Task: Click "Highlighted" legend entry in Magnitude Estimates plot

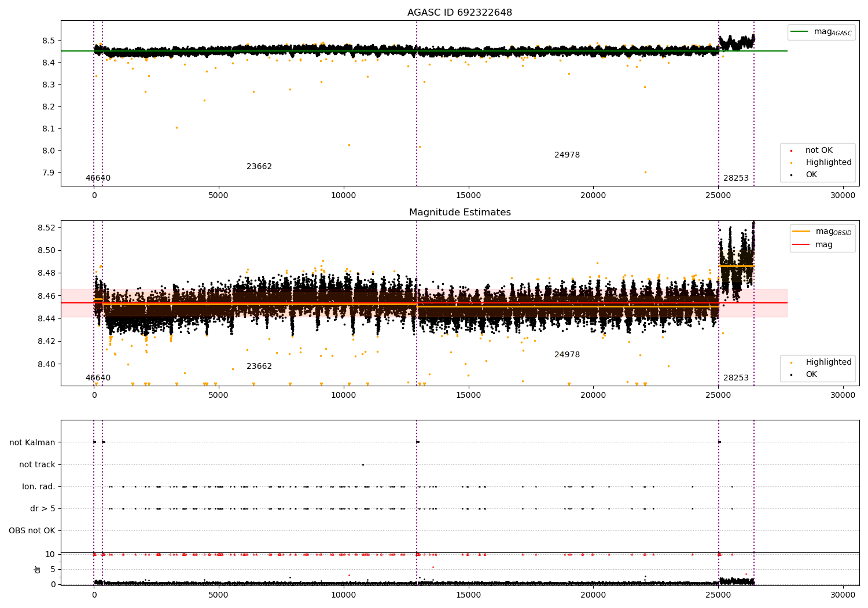Action: pyautogui.click(x=822, y=362)
